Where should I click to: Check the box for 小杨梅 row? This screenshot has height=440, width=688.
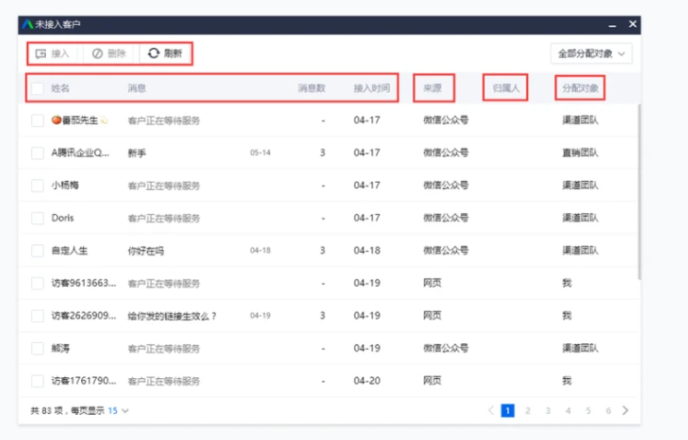click(x=37, y=186)
